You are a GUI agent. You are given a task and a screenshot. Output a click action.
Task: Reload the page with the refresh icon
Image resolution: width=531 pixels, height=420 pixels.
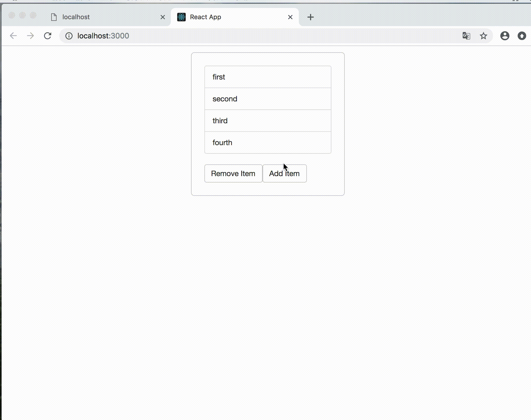pos(48,36)
